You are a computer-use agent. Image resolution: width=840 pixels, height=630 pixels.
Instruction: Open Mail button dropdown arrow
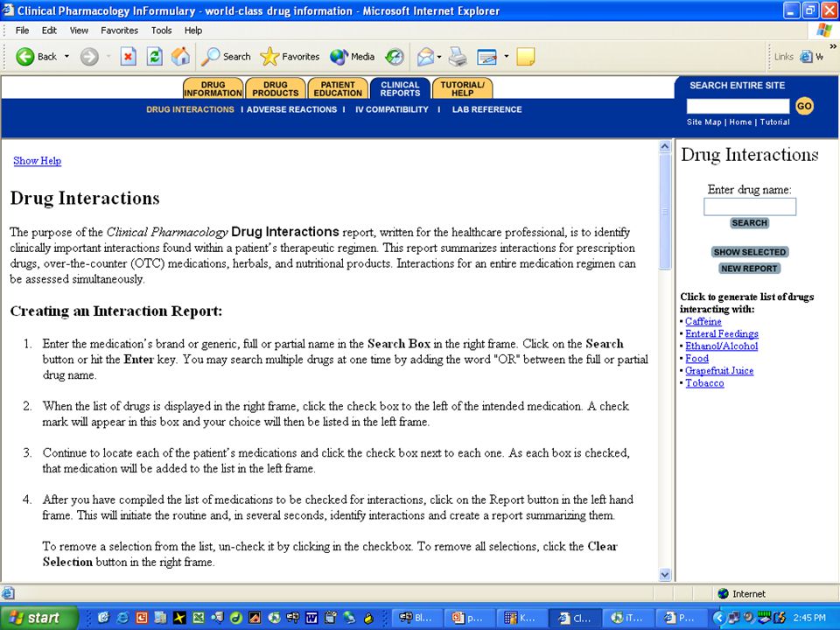(x=439, y=56)
